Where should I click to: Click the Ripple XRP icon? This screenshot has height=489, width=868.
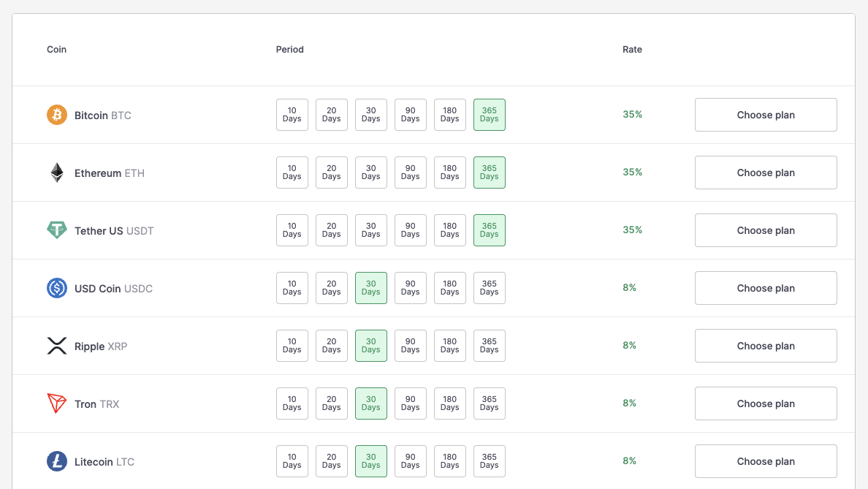(57, 346)
